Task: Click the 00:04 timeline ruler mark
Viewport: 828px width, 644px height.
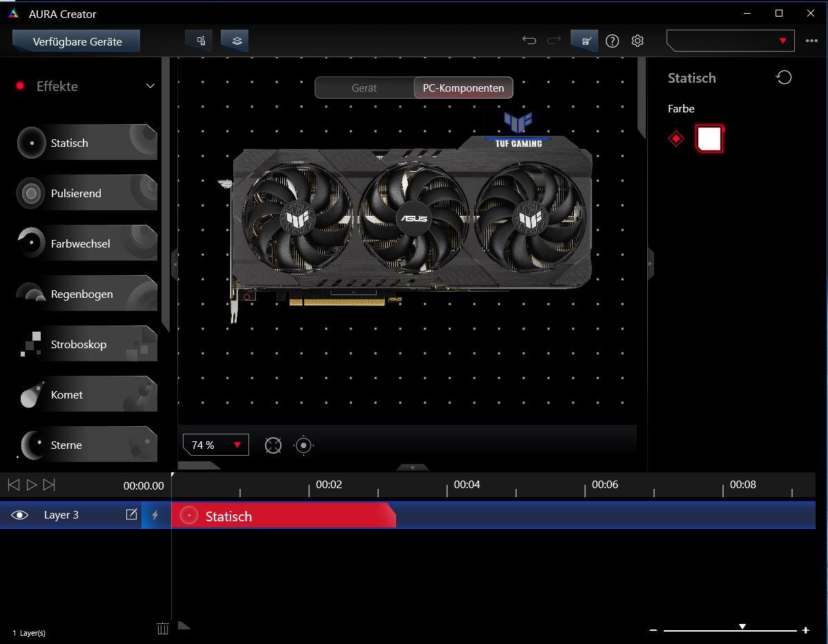Action: [x=467, y=484]
